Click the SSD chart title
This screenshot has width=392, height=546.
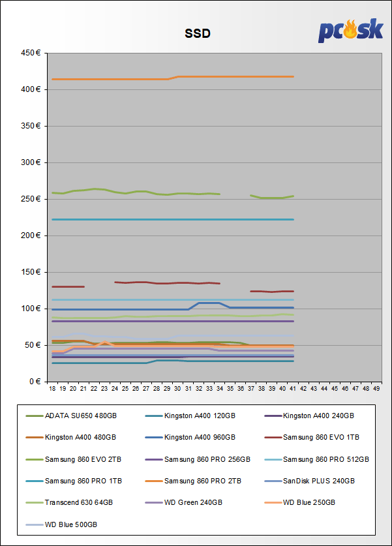click(x=198, y=33)
